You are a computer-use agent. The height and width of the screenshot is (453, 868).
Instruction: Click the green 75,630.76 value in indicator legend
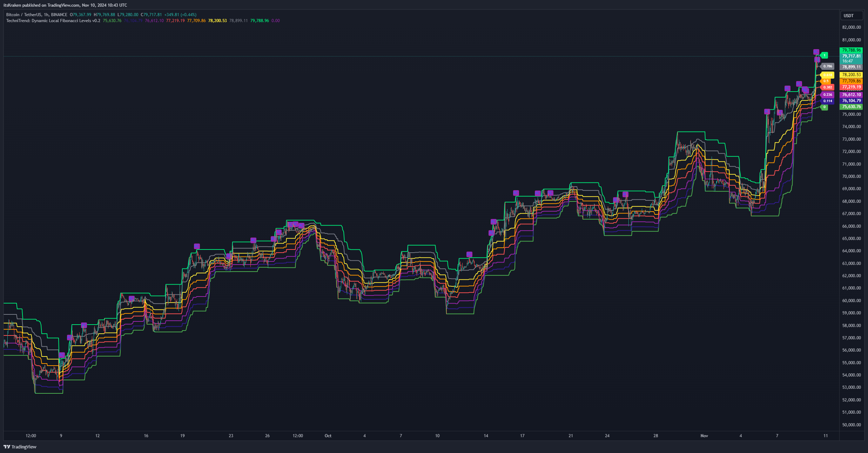pos(112,21)
